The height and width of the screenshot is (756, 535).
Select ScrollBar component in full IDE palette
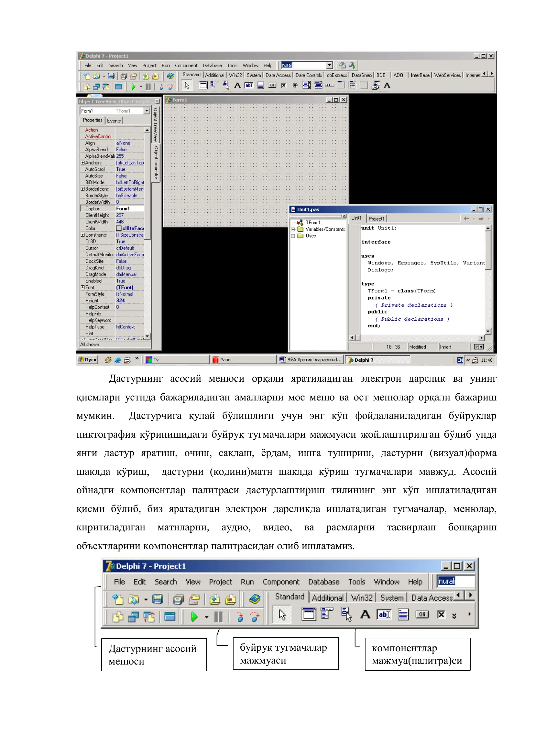(329, 86)
